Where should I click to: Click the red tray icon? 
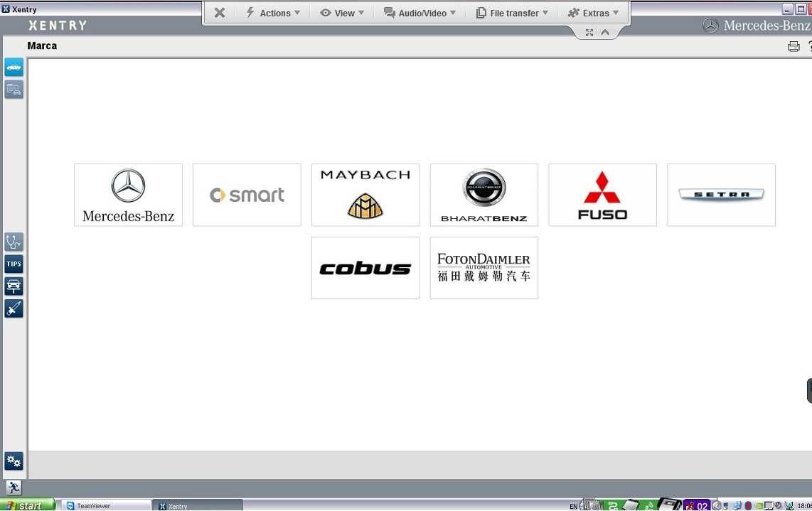click(748, 506)
